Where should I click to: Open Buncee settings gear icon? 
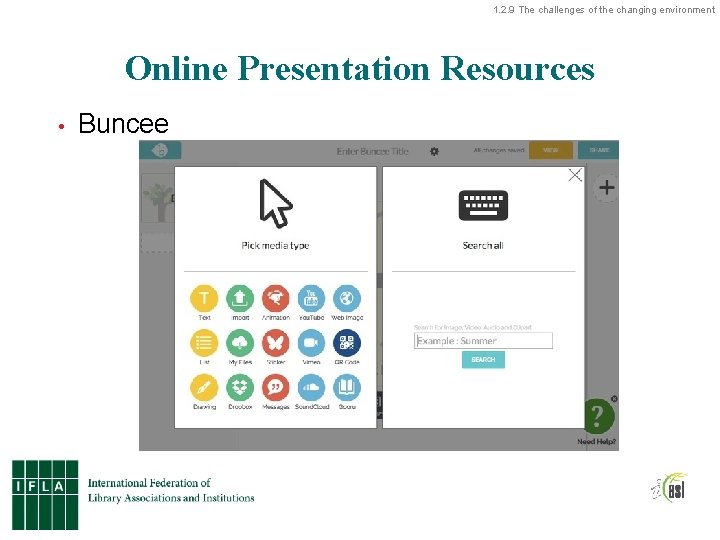pyautogui.click(x=434, y=151)
